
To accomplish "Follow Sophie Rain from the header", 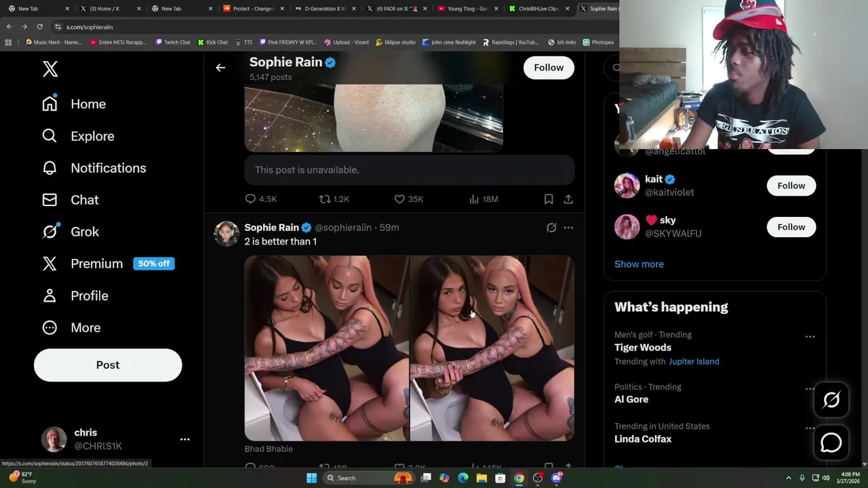I will pos(549,68).
